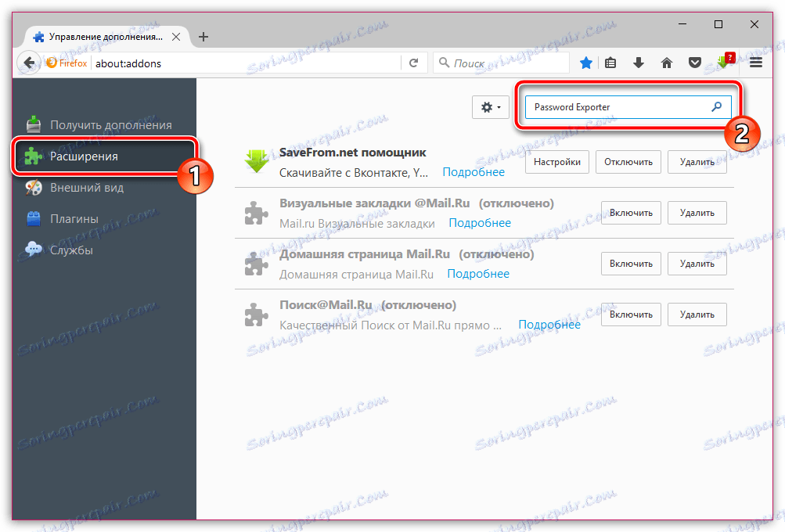785x532 pixels.
Task: Click the Downloads arrow icon in toolbar
Action: tap(638, 62)
